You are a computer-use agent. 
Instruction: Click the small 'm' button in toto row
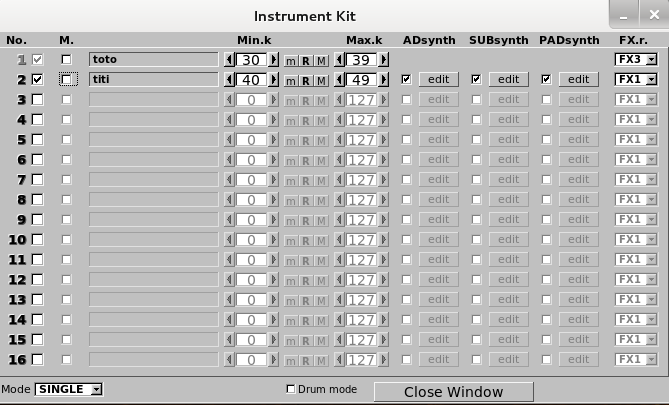pos(291,61)
